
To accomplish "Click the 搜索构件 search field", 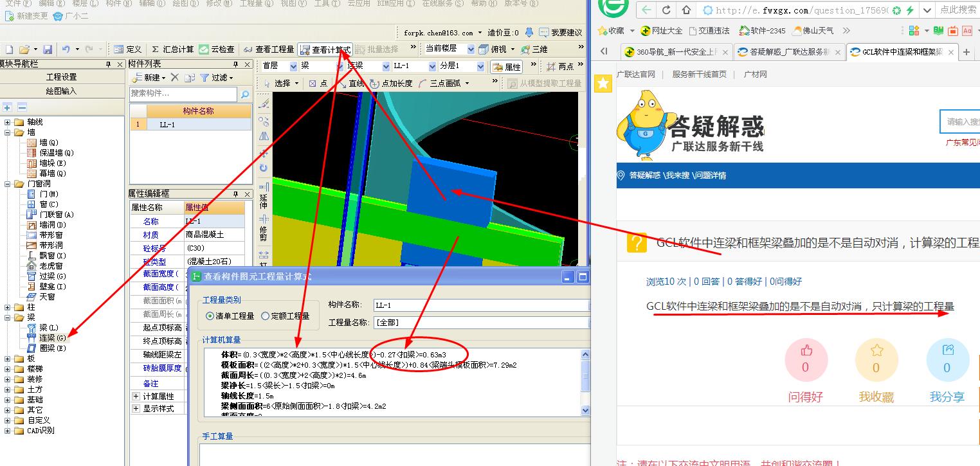I will click(x=184, y=94).
